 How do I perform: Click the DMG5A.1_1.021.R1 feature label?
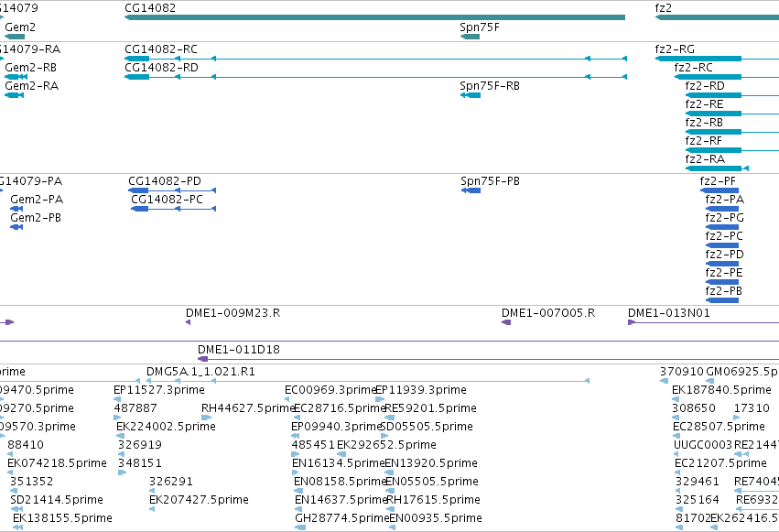[x=200, y=372]
